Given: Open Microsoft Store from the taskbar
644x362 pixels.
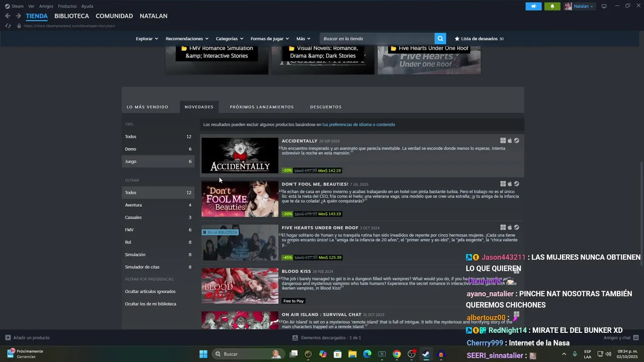Looking at the screenshot, I should tap(338, 354).
